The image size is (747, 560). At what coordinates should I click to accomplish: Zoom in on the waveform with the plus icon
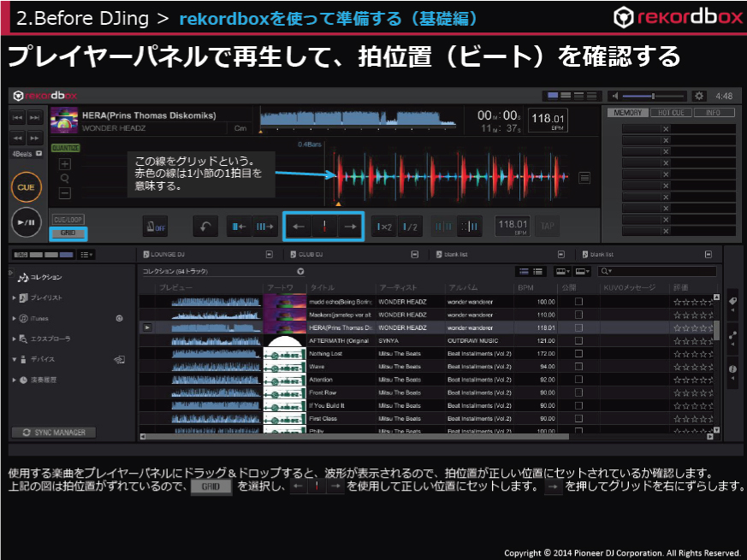coord(65,164)
